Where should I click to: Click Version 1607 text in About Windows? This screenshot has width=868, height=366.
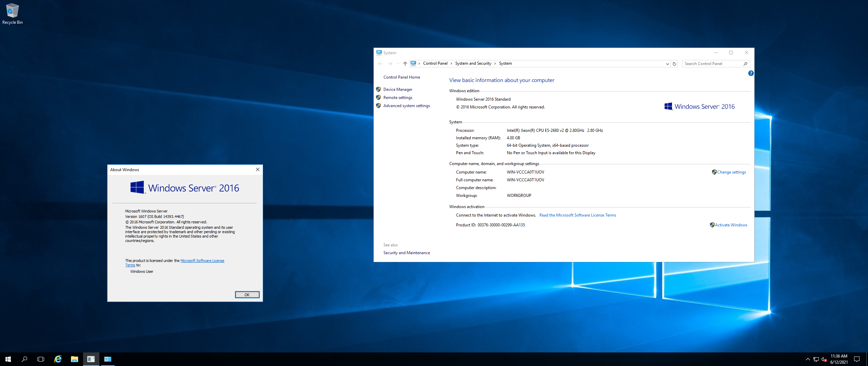154,217
